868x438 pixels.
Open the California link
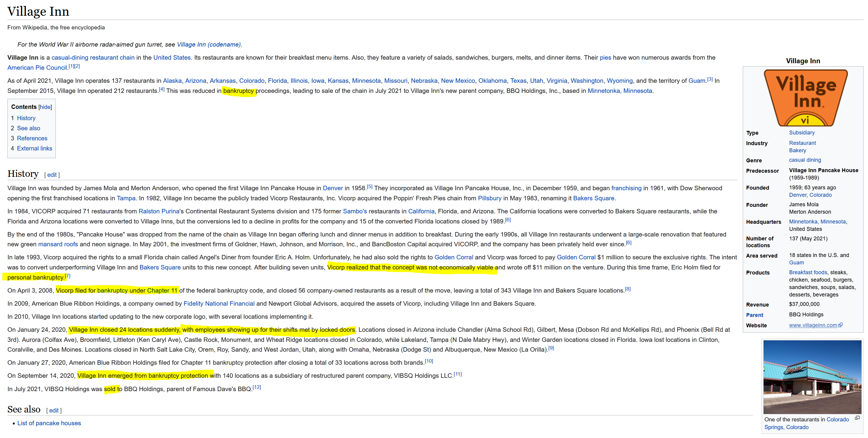click(x=421, y=211)
